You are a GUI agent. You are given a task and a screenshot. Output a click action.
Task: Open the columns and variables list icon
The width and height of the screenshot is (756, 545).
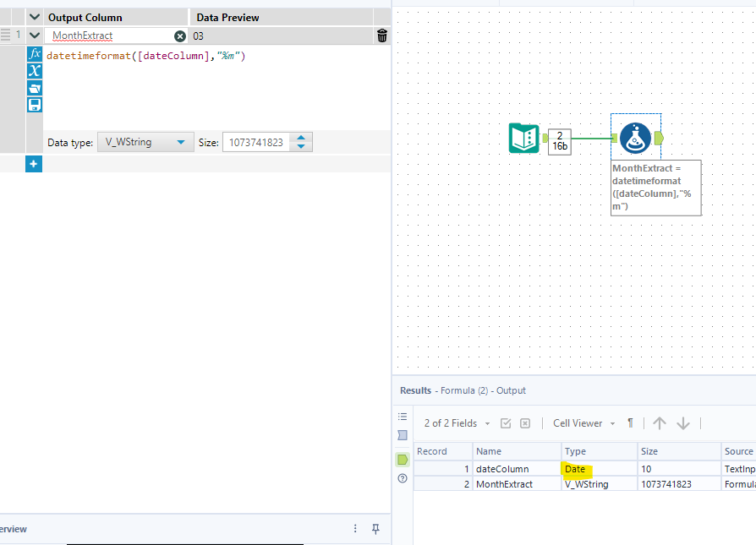pyautogui.click(x=34, y=71)
